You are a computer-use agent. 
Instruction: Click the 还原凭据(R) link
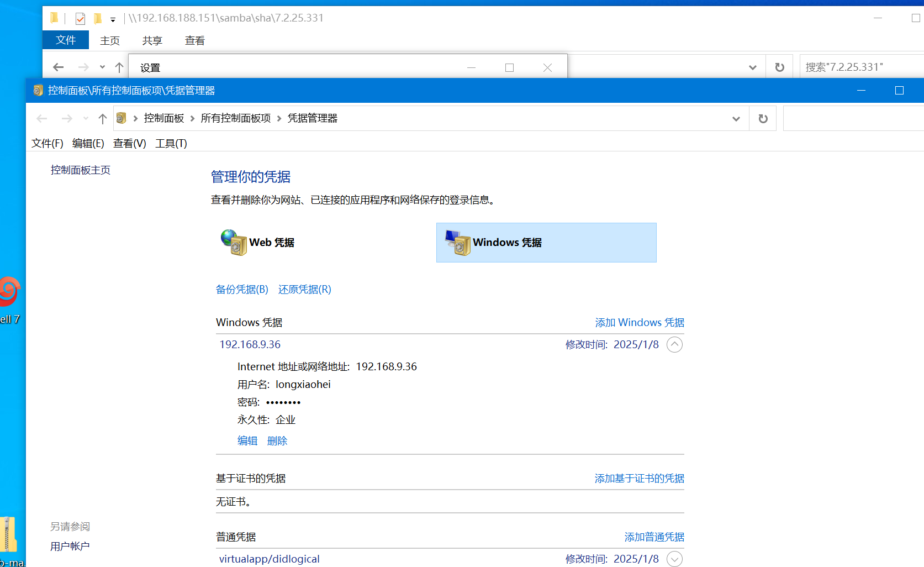(305, 290)
